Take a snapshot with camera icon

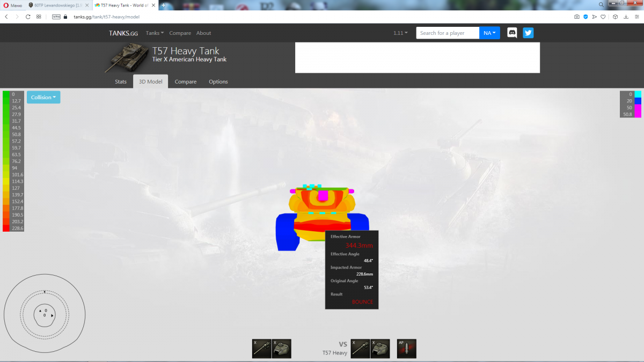click(577, 17)
